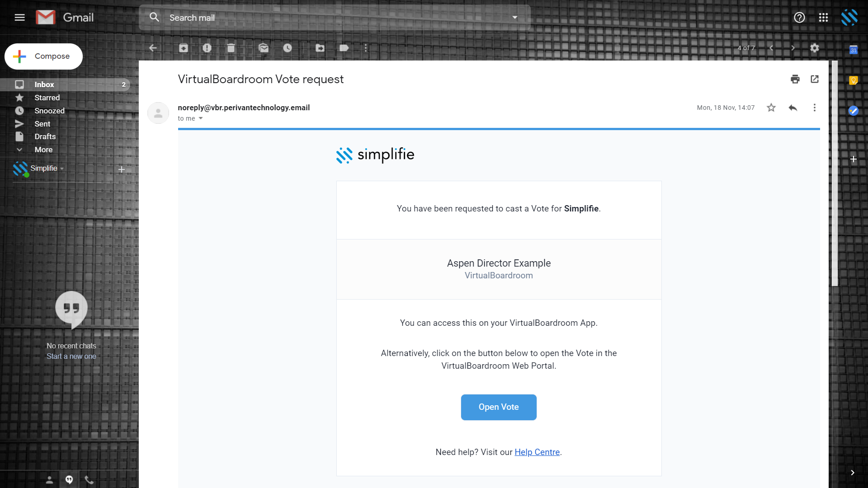Get add-ons plus icon
The image size is (868, 488).
(x=854, y=159)
